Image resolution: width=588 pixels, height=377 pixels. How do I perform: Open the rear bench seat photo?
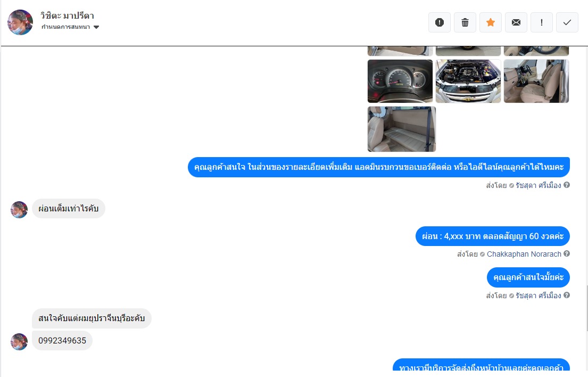[402, 129]
